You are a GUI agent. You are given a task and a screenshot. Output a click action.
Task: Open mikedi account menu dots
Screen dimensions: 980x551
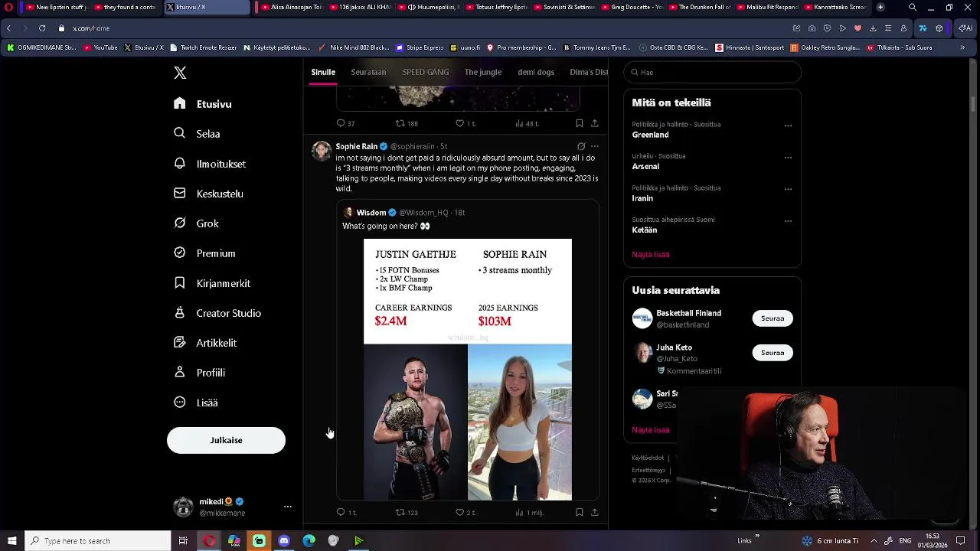pos(288,507)
